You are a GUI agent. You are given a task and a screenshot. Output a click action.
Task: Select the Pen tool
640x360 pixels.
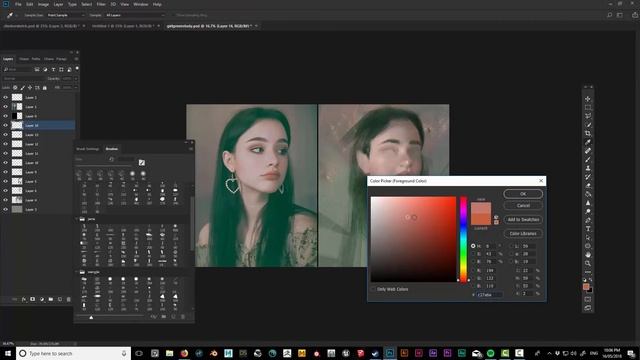(x=588, y=220)
